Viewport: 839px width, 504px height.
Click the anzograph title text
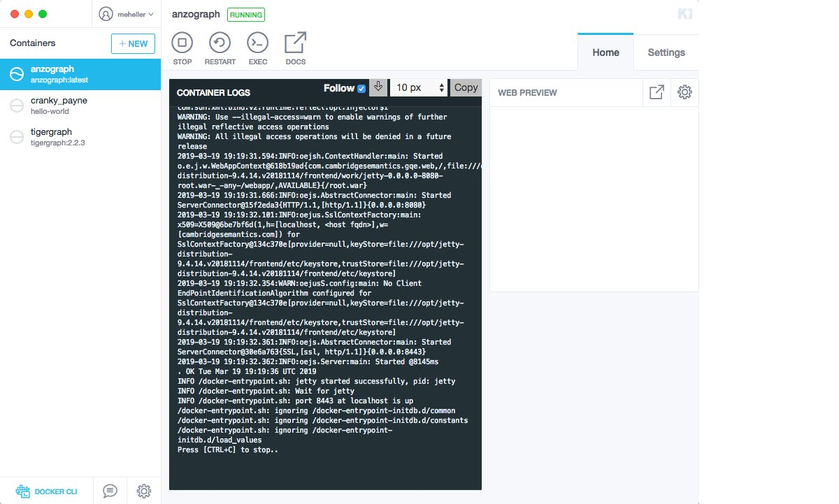point(196,14)
